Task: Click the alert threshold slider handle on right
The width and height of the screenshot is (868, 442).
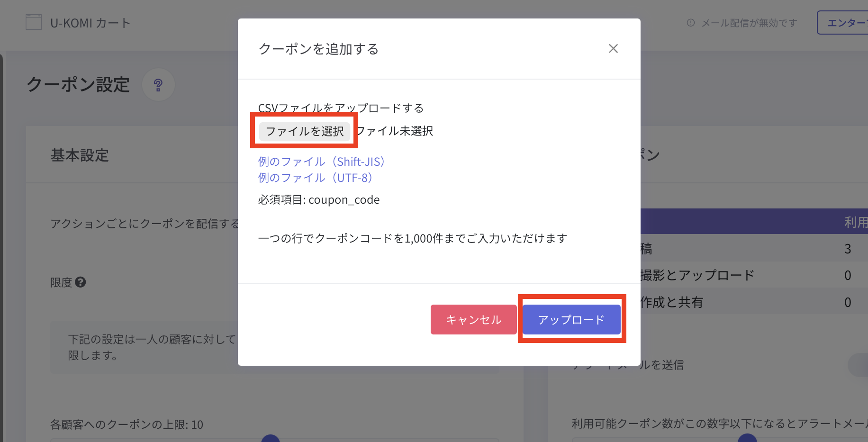Action: [747, 439]
